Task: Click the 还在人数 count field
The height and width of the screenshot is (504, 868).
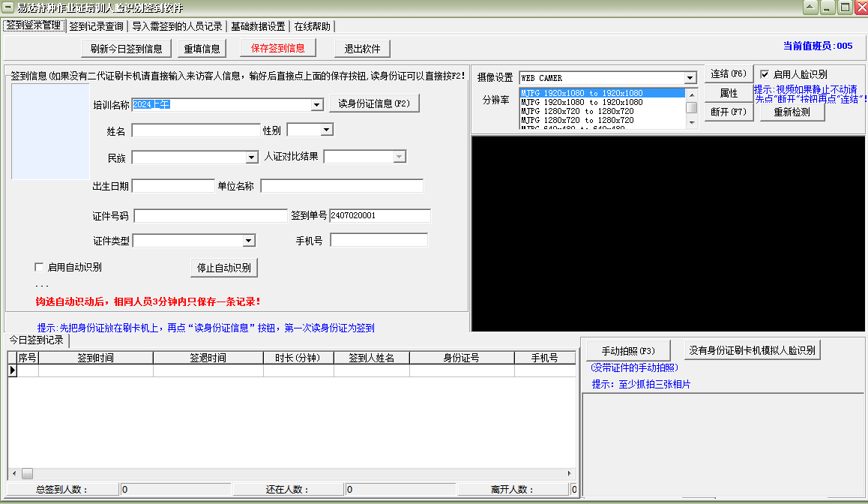Action: [x=400, y=490]
